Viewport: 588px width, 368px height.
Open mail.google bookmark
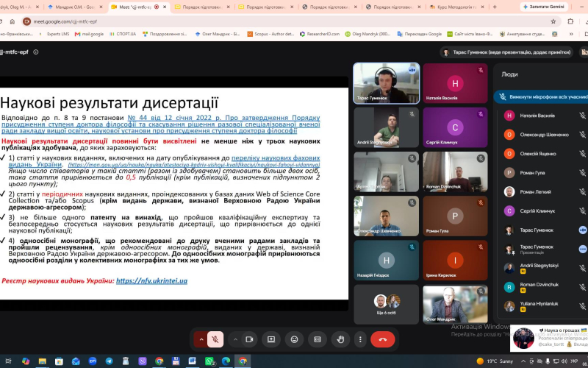89,34
